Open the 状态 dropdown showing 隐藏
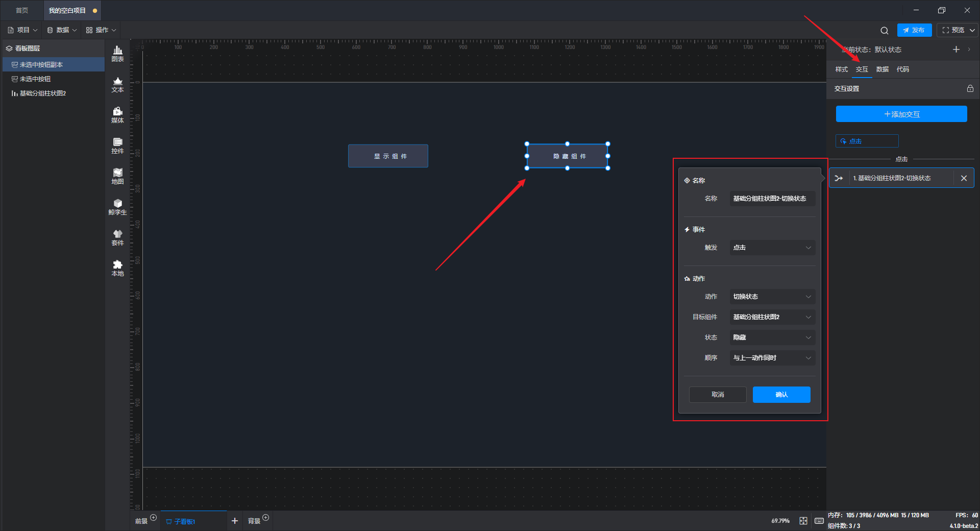Image resolution: width=980 pixels, height=531 pixels. 772,337
